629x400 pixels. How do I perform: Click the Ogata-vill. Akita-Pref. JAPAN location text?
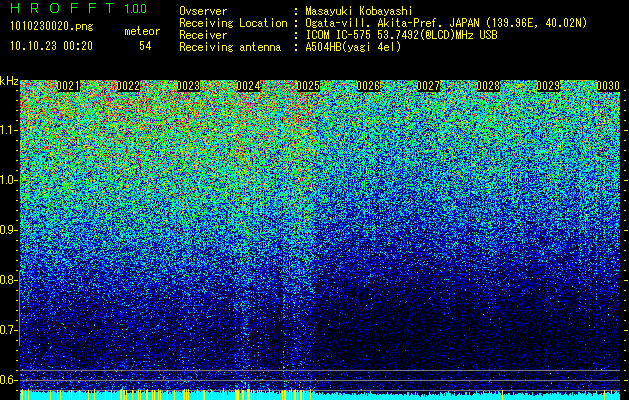click(446, 23)
